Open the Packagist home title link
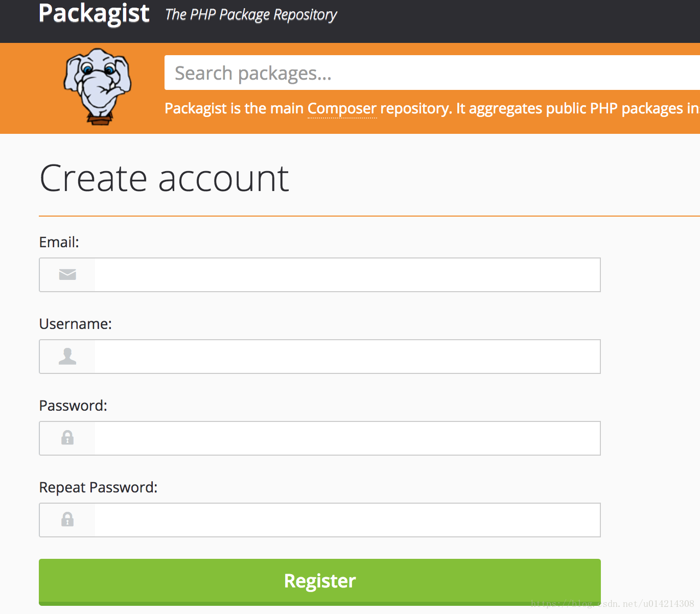This screenshot has height=614, width=700. point(94,13)
